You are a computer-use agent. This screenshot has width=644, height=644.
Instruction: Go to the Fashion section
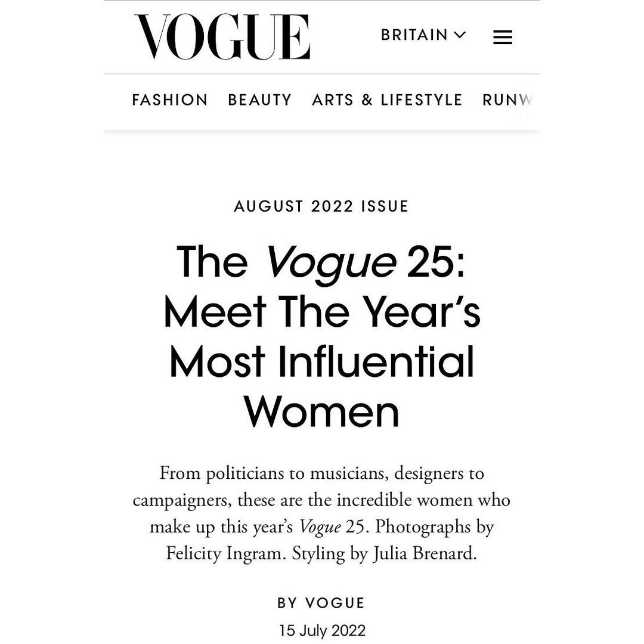click(x=170, y=100)
